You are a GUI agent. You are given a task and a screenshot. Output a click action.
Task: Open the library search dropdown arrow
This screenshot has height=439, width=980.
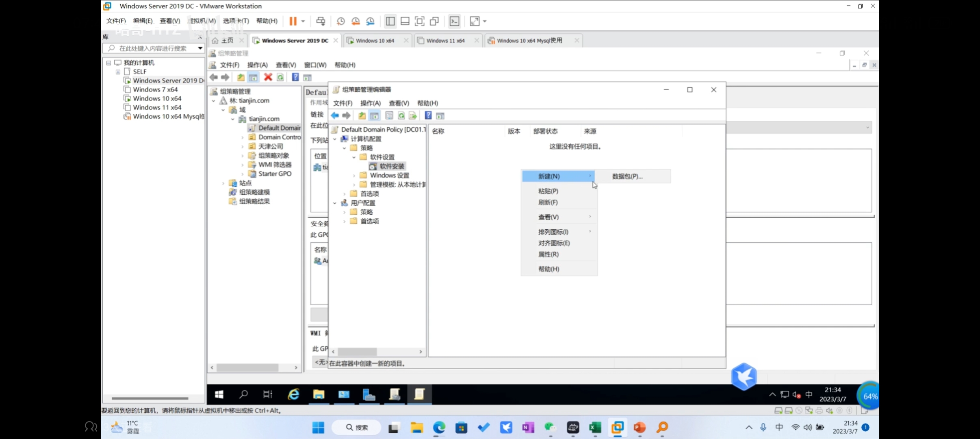point(200,48)
